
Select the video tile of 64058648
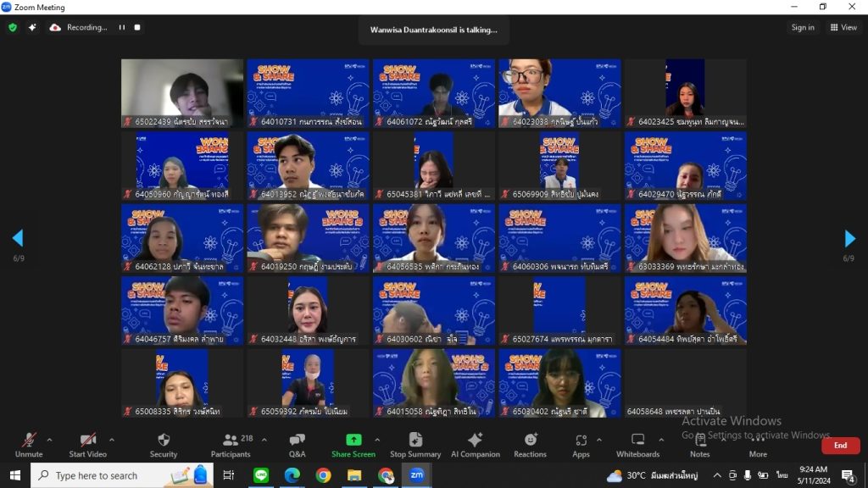click(685, 384)
